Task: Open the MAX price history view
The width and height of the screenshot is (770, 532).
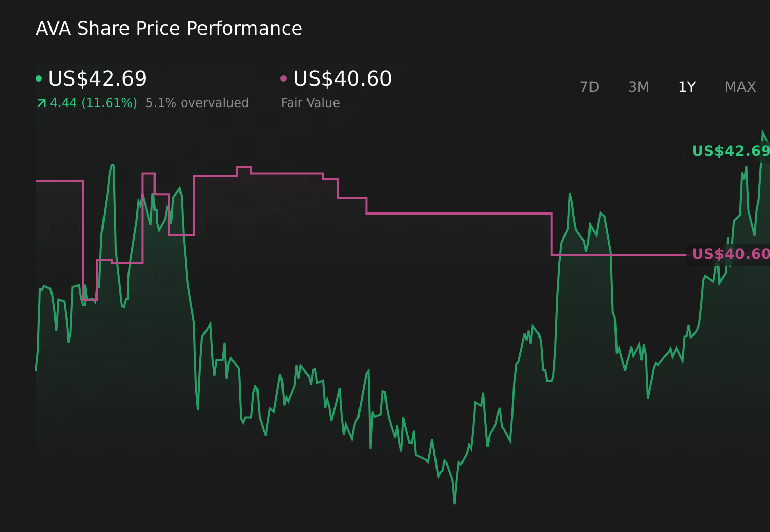Action: (739, 87)
